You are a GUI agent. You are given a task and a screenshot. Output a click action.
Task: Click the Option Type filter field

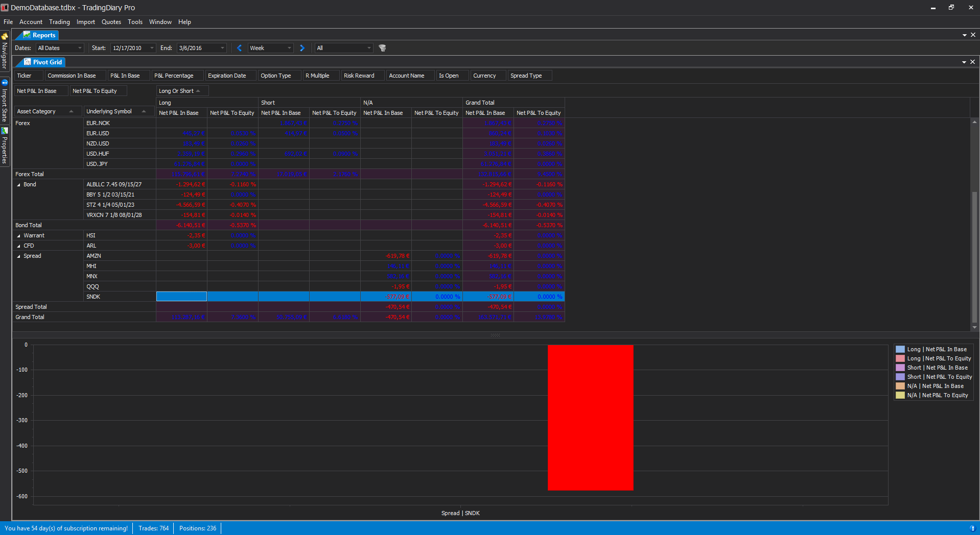pos(279,76)
